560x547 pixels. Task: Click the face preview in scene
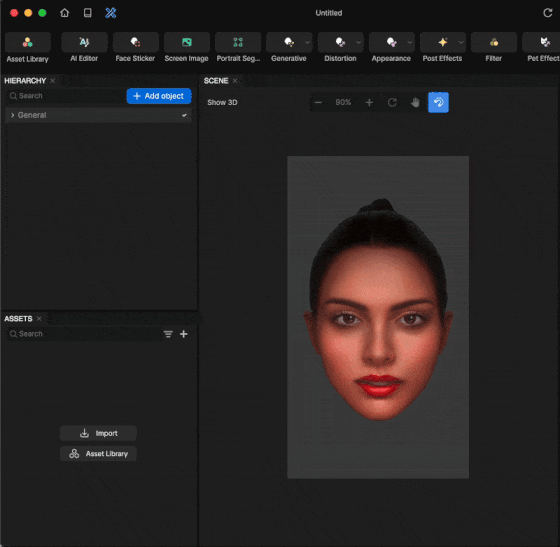tap(378, 317)
